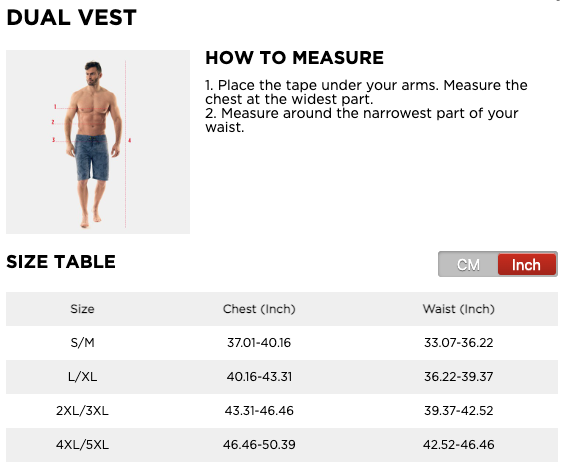562x462 pixels.
Task: Select the Waist (Inch) column header
Action: (459, 309)
